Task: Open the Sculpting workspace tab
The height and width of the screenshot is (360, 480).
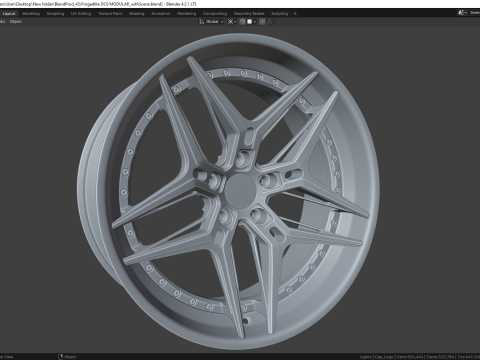Action: pyautogui.click(x=55, y=14)
